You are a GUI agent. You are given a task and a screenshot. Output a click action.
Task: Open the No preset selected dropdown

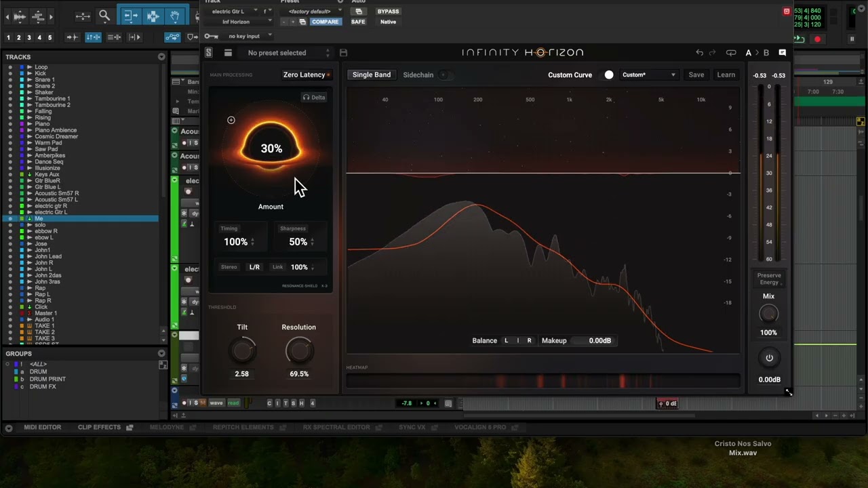tap(287, 53)
